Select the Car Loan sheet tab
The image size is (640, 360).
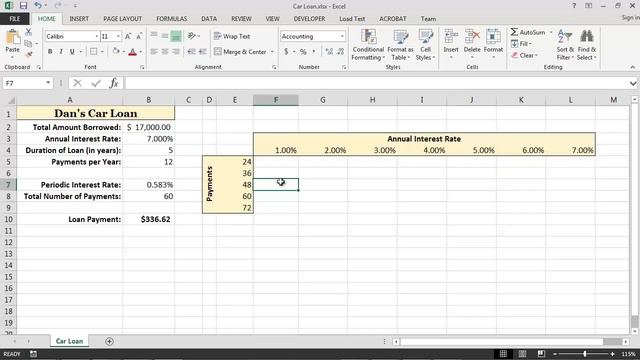69,341
